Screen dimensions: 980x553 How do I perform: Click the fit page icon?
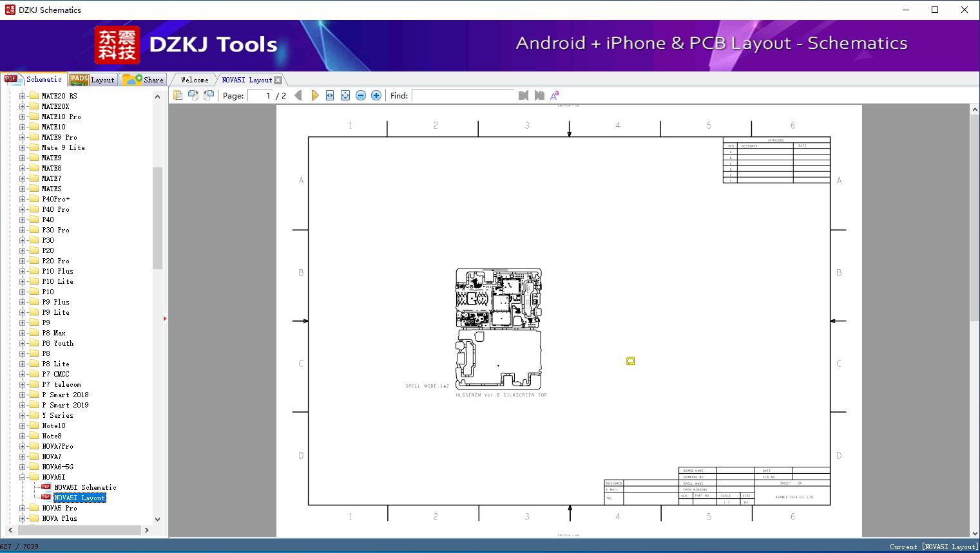tap(345, 95)
